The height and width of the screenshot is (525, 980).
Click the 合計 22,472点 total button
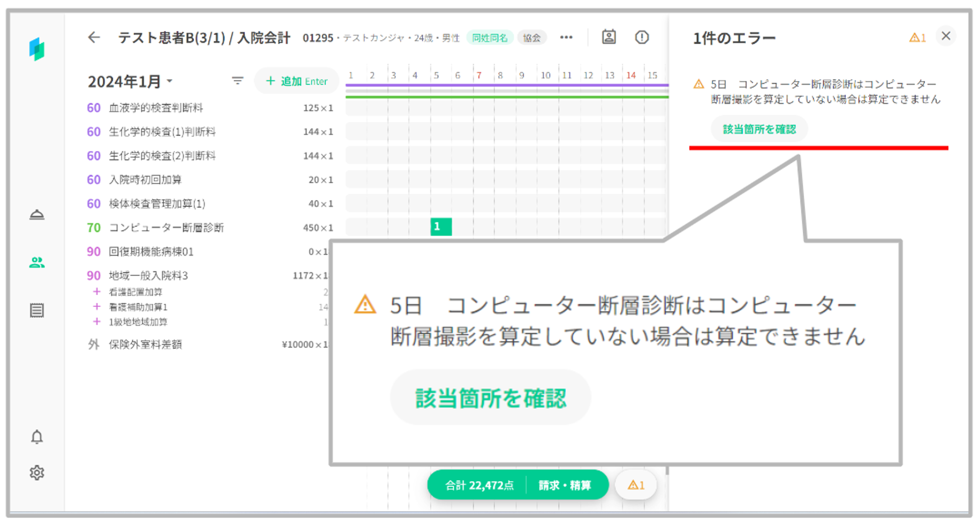click(479, 485)
